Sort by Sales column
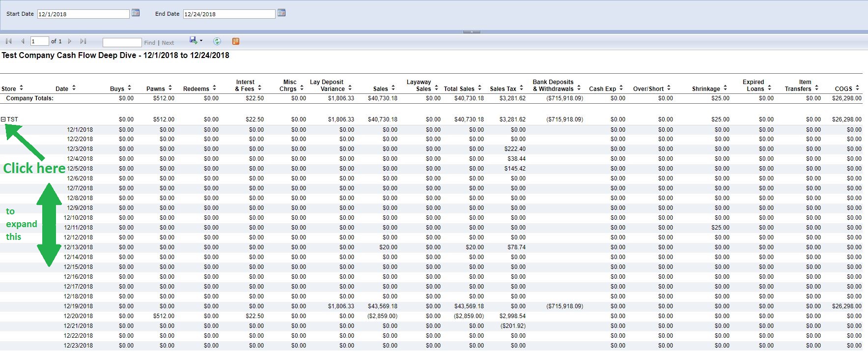 tap(393, 88)
